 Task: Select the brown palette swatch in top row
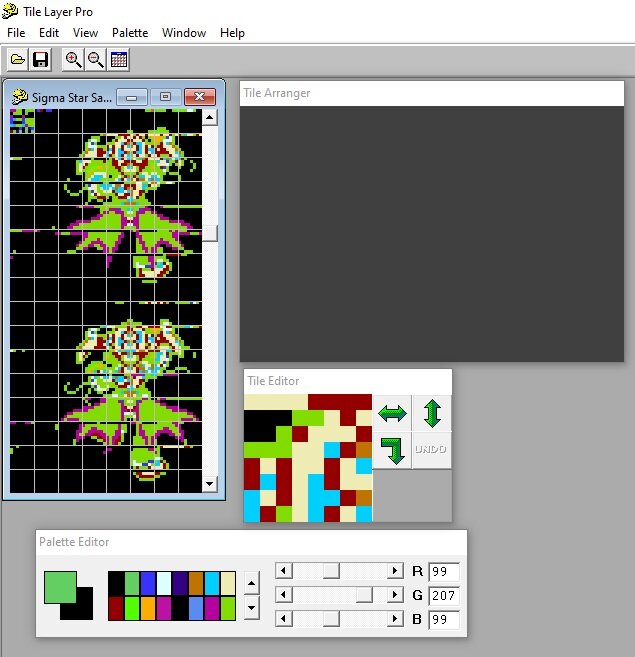coord(196,583)
